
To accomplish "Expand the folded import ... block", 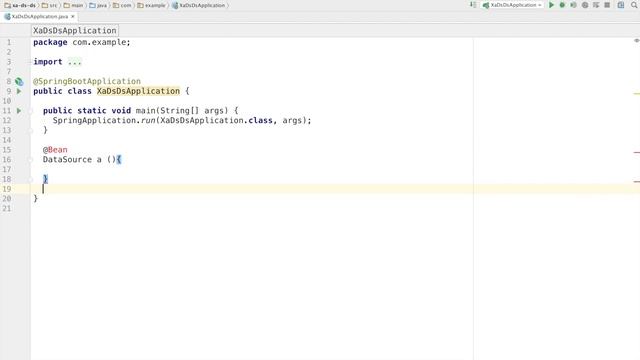I will point(75,62).
